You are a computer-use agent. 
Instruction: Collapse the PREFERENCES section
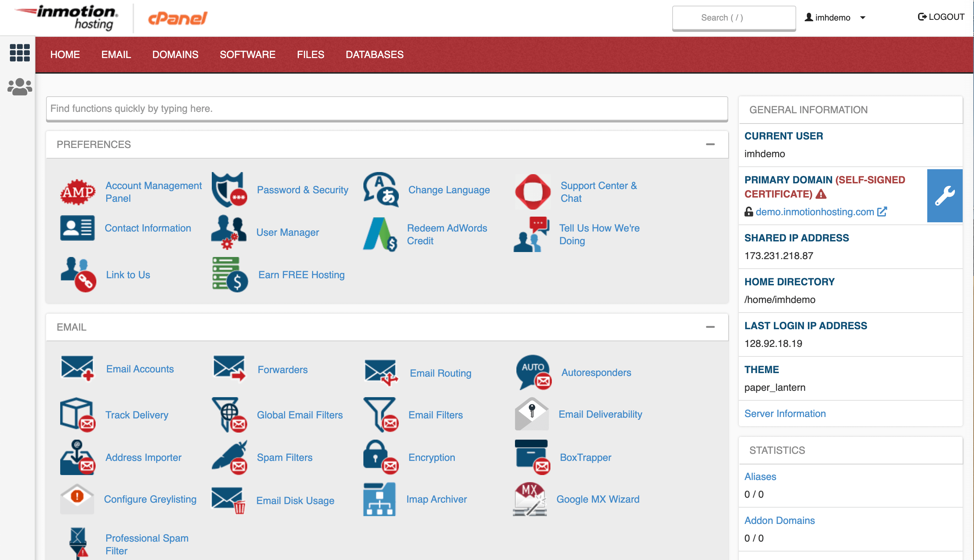tap(710, 144)
